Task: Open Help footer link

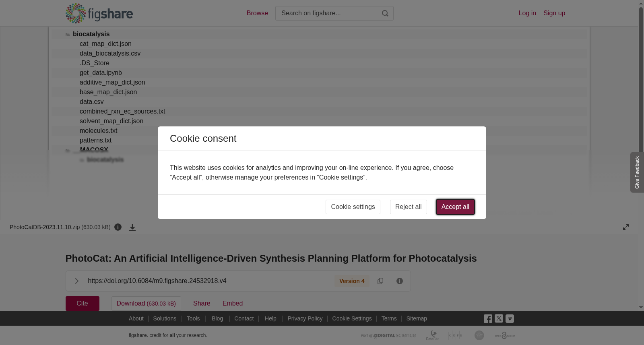Action: [x=270, y=318]
